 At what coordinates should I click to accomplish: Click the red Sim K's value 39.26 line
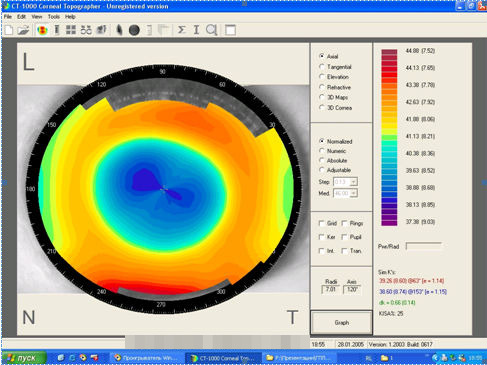pyautogui.click(x=412, y=281)
